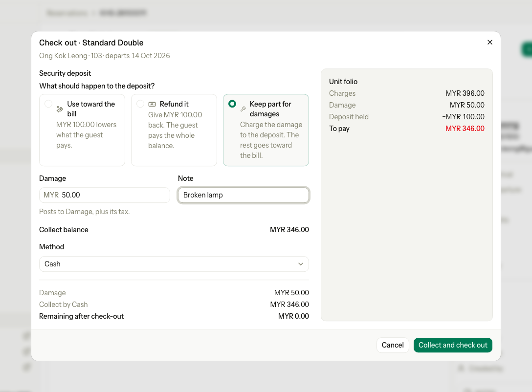Click the Note field containing Broken lamp
532x392 pixels.
[244, 195]
